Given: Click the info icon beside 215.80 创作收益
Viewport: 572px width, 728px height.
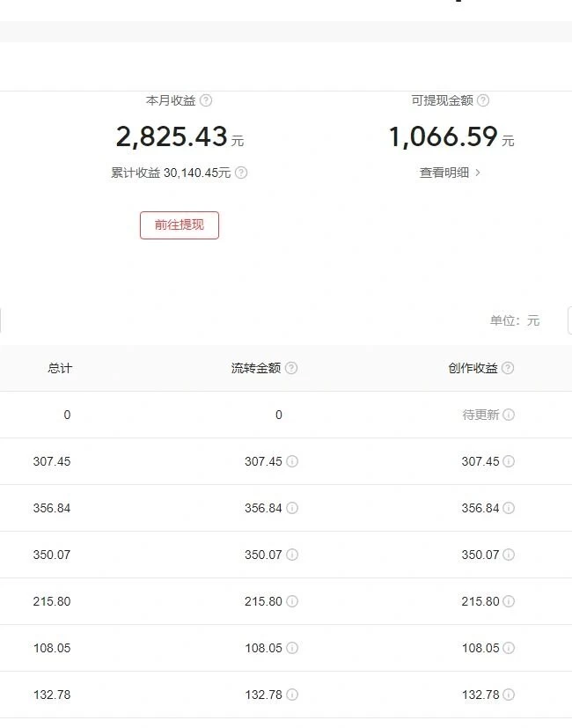Looking at the screenshot, I should pyautogui.click(x=507, y=601).
